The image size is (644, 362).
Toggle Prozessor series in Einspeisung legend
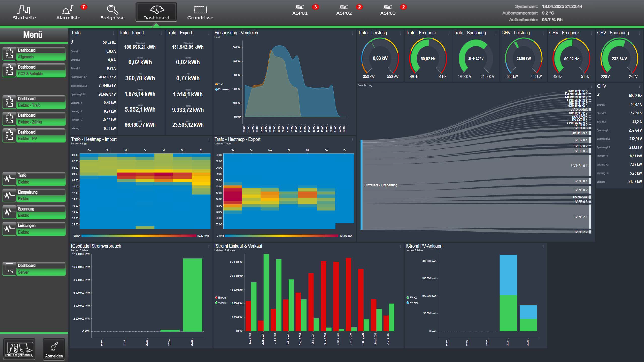click(x=222, y=89)
